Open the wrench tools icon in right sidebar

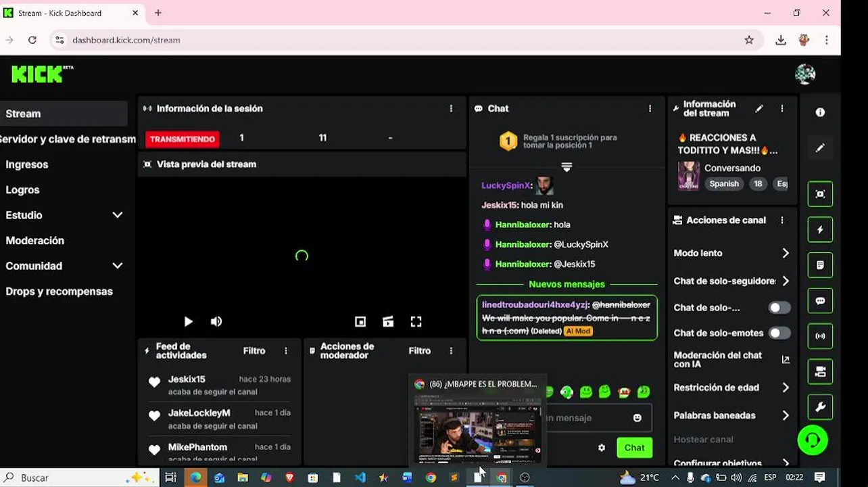click(x=820, y=407)
